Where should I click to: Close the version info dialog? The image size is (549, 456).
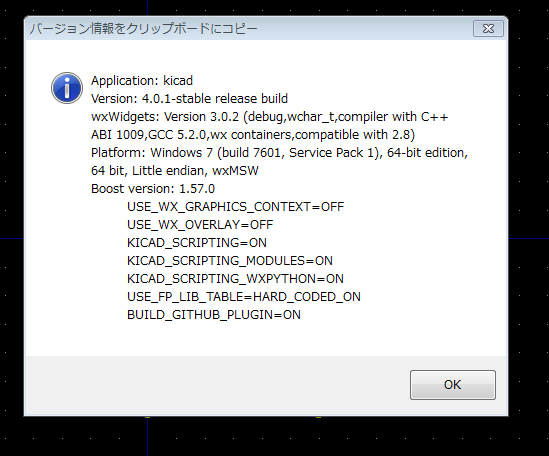488,28
